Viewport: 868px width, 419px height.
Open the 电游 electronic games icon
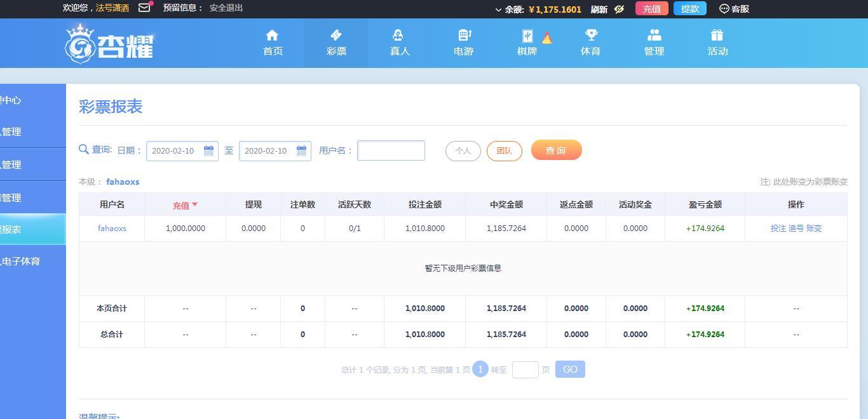(463, 35)
